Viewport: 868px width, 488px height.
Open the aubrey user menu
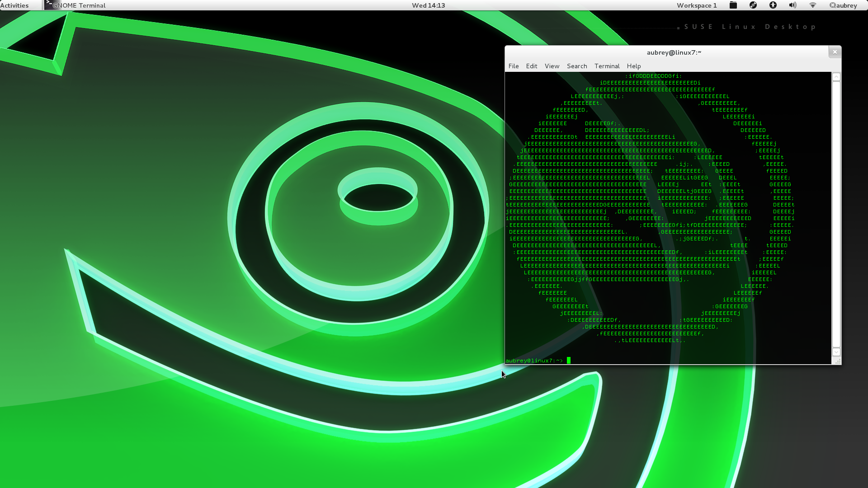(844, 5)
